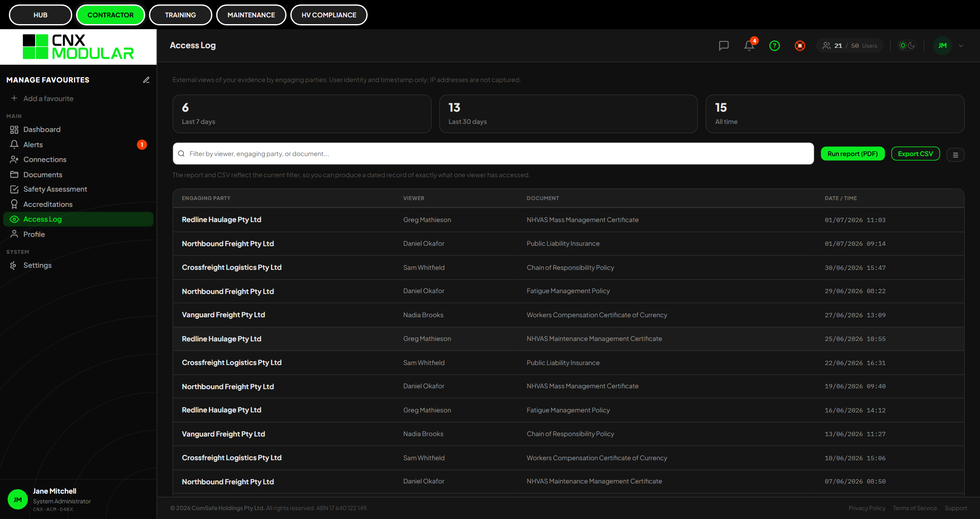Go to Connections page
Image resolution: width=980 pixels, height=519 pixels.
click(x=78, y=159)
